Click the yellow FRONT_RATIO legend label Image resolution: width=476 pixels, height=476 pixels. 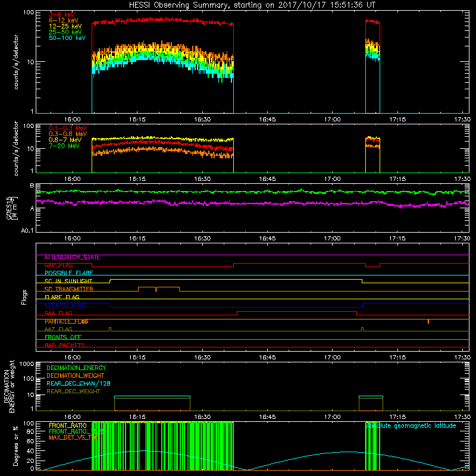point(68,425)
